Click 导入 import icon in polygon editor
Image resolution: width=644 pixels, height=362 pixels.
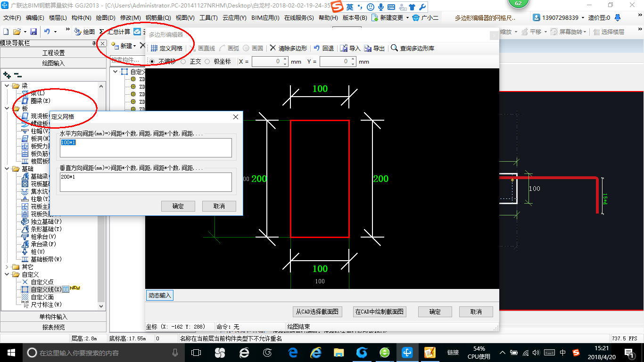click(350, 48)
